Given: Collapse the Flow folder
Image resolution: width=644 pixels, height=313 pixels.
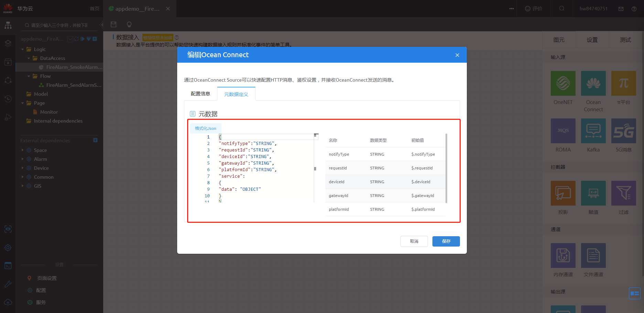Looking at the screenshot, I should (x=29, y=76).
